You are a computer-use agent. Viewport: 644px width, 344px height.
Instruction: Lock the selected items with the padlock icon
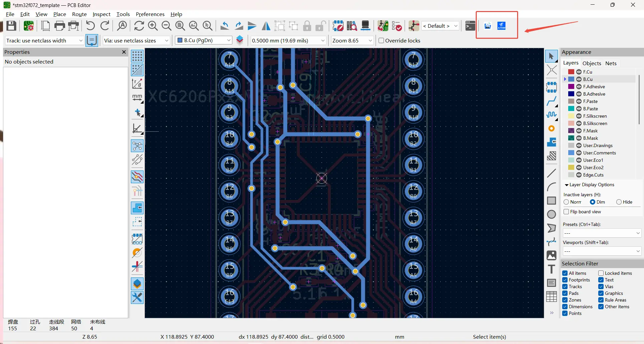tap(307, 26)
